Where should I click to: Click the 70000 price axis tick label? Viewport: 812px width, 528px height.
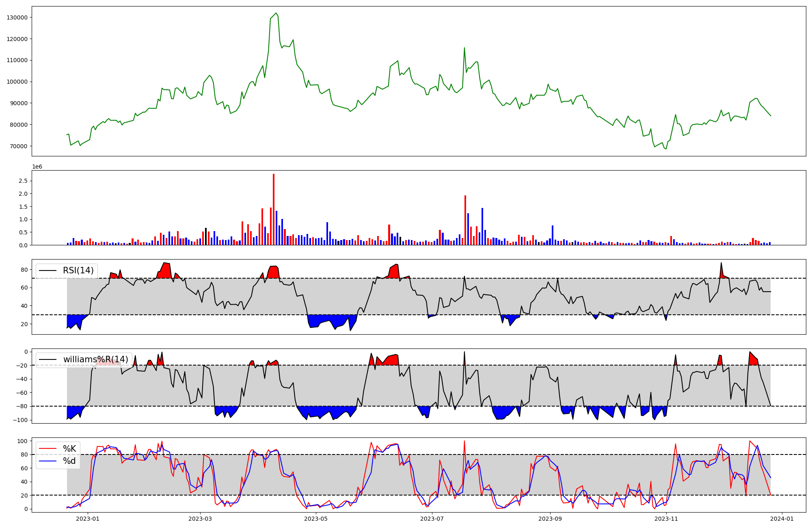click(19, 146)
